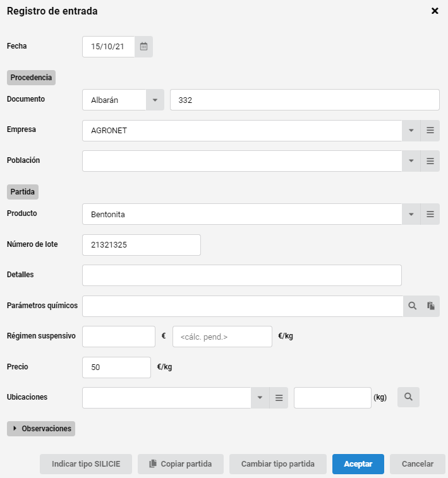Open the list icon next to Empresa
This screenshot has width=448, height=478.
click(x=430, y=131)
